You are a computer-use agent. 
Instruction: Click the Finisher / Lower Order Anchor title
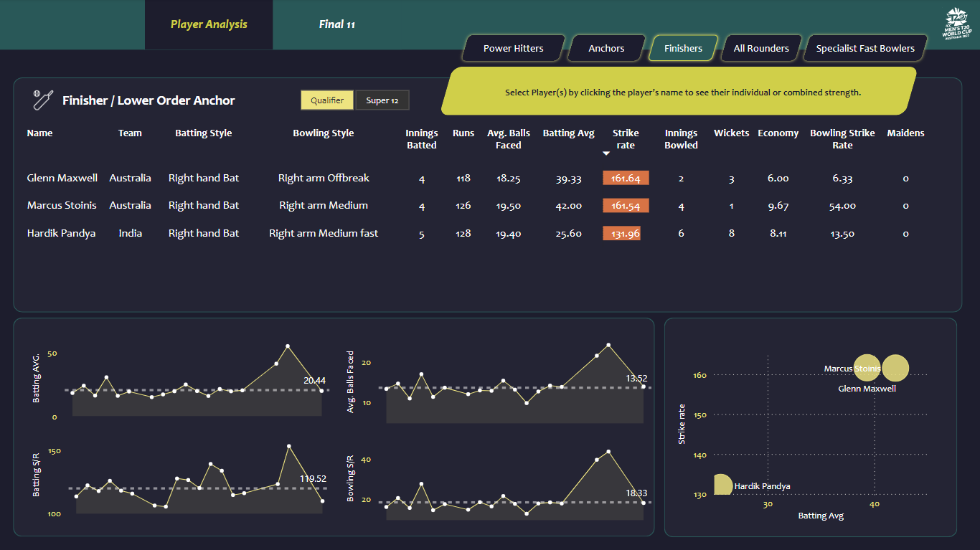(149, 101)
